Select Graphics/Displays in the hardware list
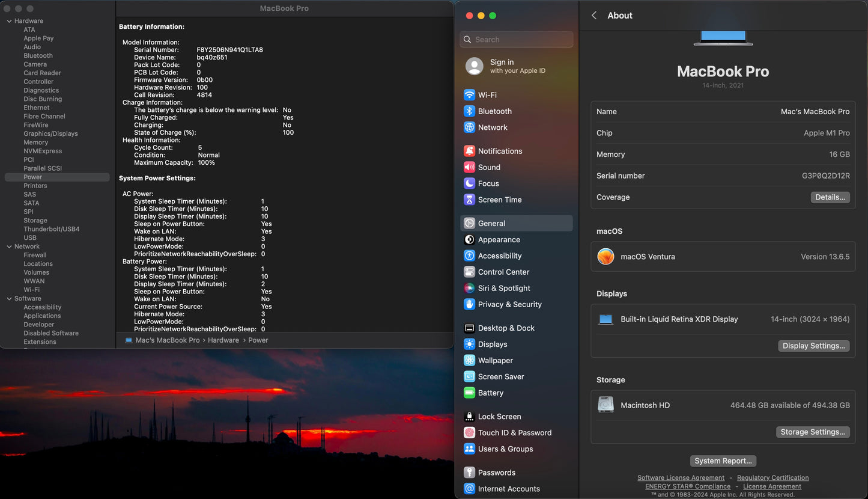 50,133
